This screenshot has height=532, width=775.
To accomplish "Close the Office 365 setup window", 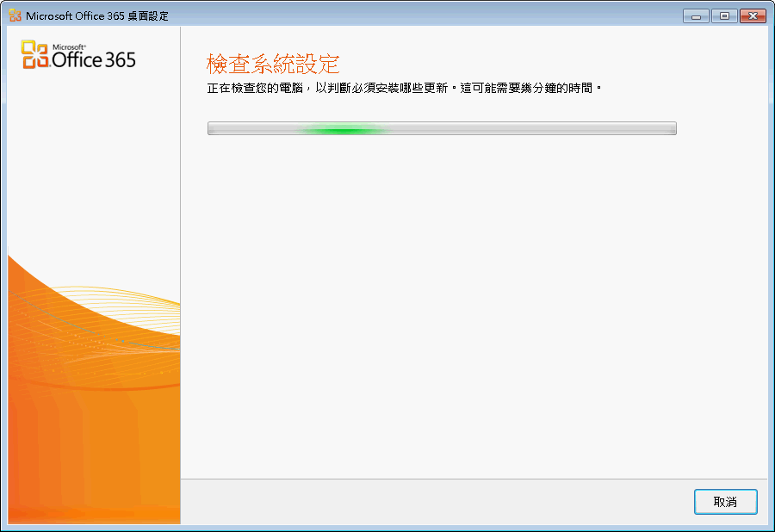I will [753, 16].
